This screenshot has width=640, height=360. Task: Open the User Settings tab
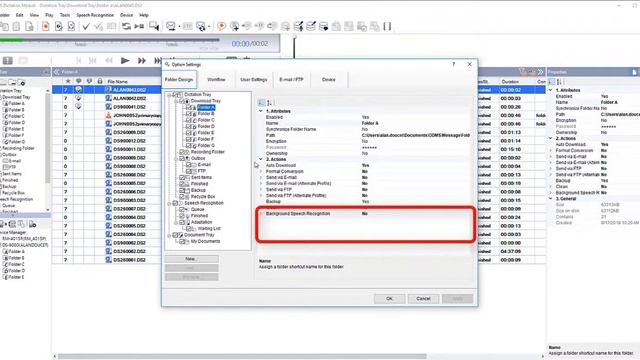click(253, 80)
